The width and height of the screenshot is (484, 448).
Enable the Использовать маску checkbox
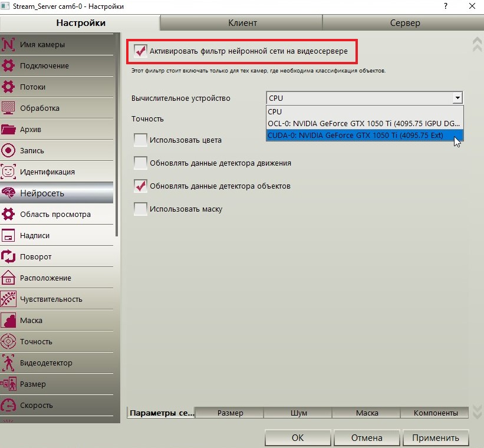click(140, 209)
